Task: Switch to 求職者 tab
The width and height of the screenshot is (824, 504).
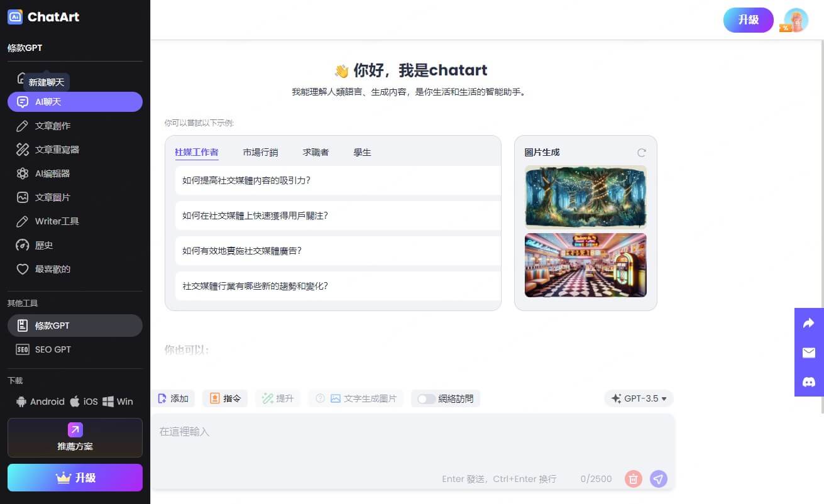Action: [316, 152]
